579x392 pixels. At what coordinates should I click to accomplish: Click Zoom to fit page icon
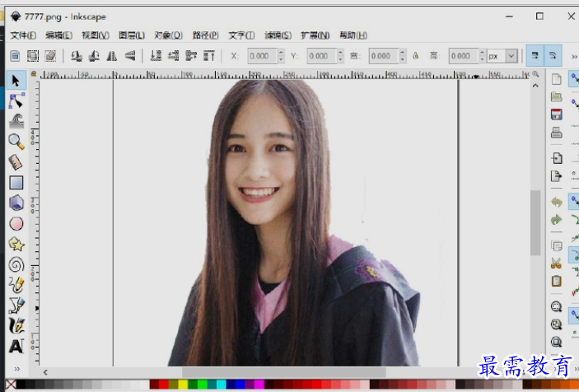[557, 342]
